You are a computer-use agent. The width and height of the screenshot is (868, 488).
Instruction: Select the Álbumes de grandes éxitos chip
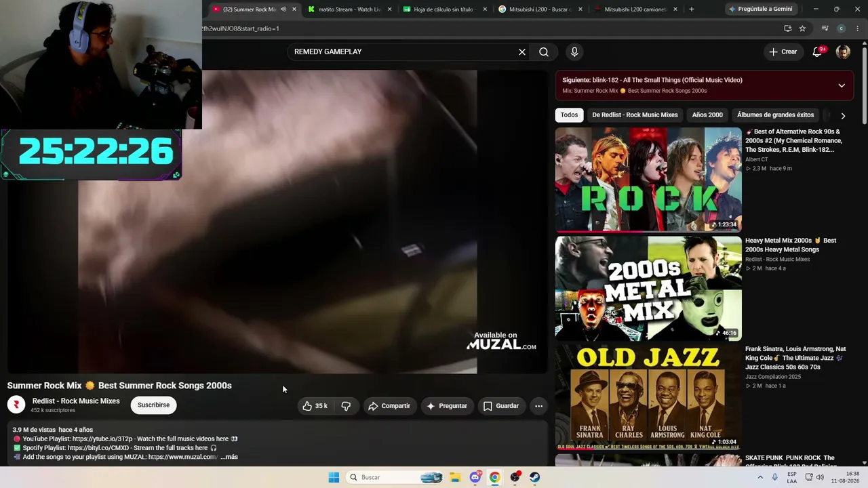(775, 115)
